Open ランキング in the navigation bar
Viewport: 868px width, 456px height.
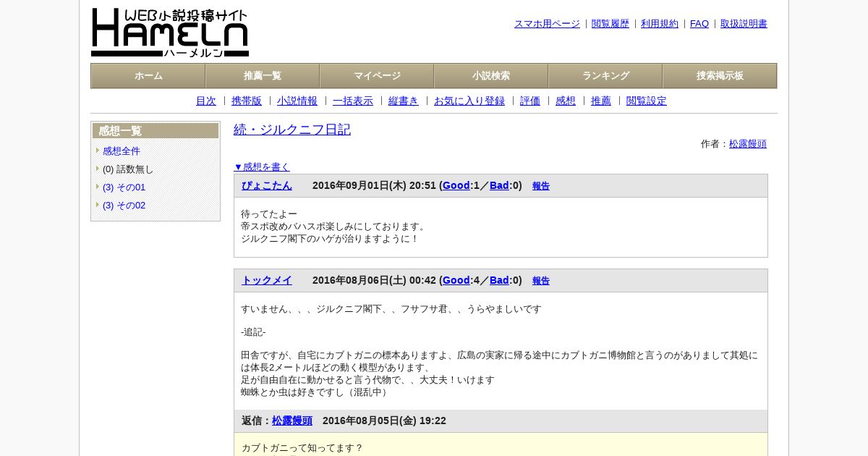coord(605,76)
